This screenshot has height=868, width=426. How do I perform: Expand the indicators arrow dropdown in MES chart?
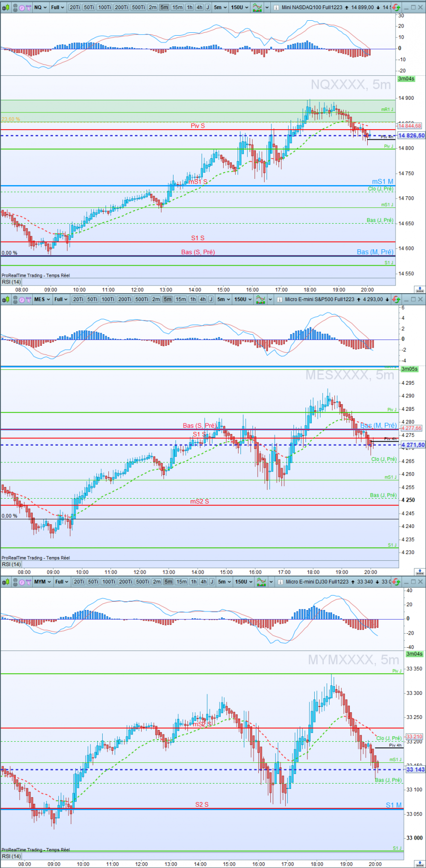(x=271, y=299)
